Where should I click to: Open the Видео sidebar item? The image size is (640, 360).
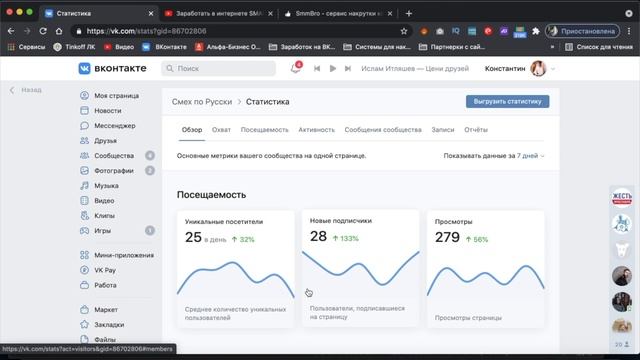104,201
